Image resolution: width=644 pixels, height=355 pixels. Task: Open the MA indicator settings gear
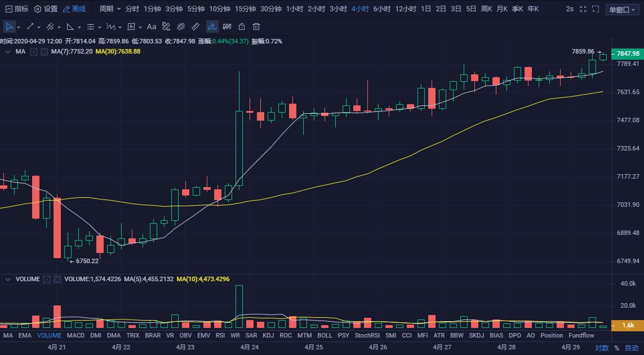coord(34,51)
